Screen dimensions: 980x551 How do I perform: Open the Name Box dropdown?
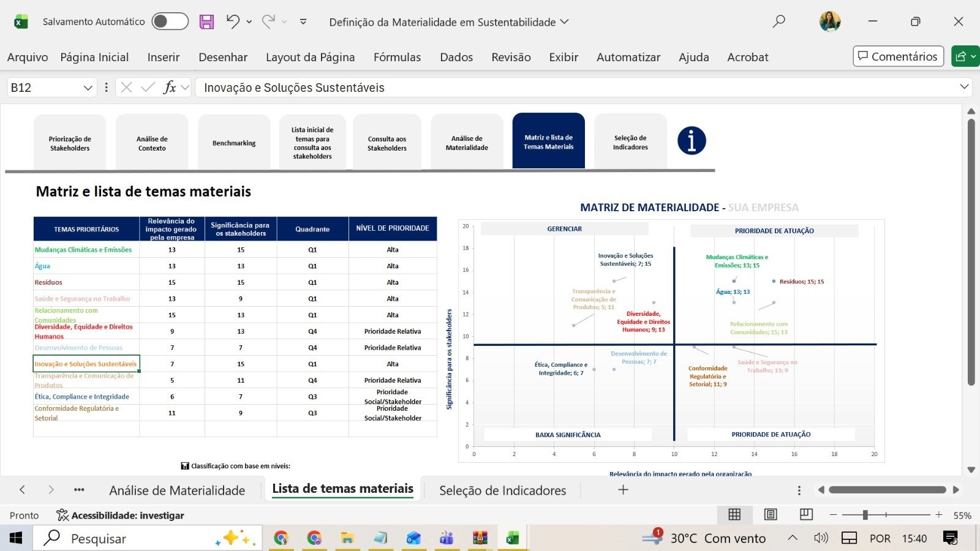tap(87, 87)
